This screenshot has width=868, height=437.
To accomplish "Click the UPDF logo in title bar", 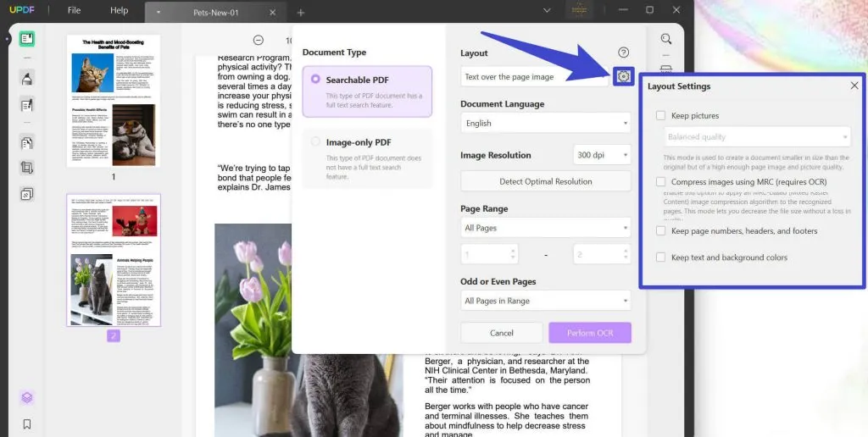I will coord(22,10).
